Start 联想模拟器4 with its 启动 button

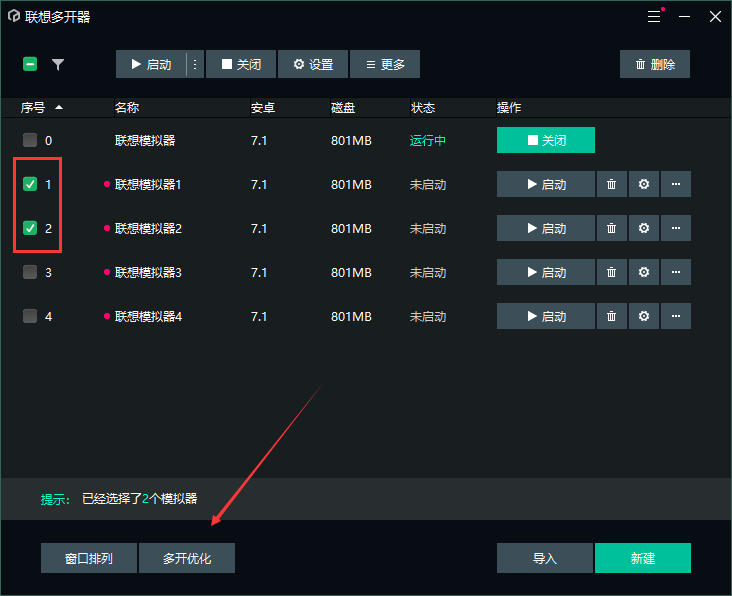(x=546, y=316)
